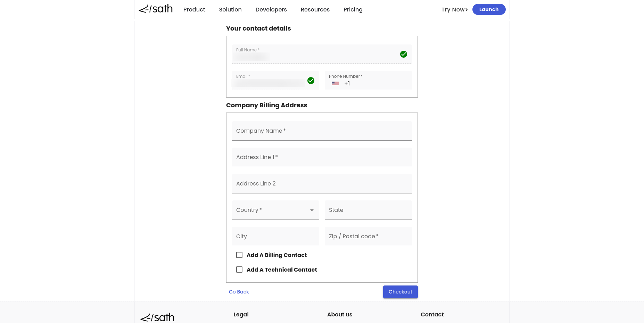644x323 pixels.
Task: Click the Country dropdown arrow
Action: [312, 210]
